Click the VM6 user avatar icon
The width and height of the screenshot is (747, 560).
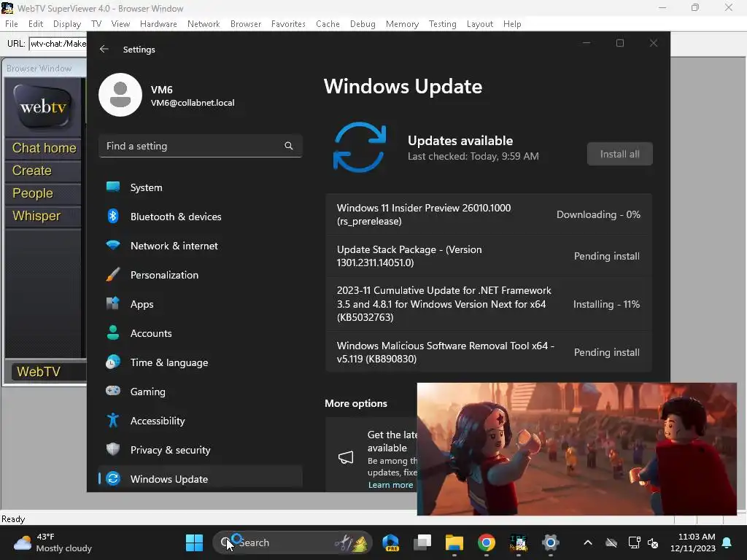click(x=120, y=95)
